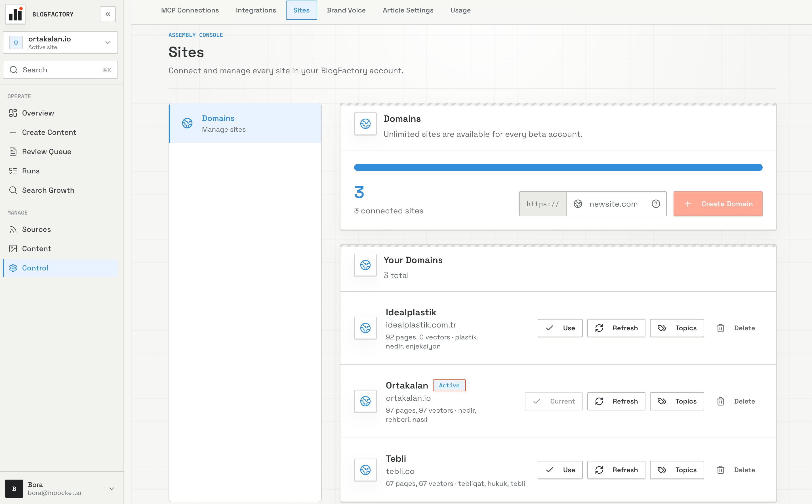812x504 pixels.
Task: Refresh the Idealplastik domain
Action: (616, 328)
